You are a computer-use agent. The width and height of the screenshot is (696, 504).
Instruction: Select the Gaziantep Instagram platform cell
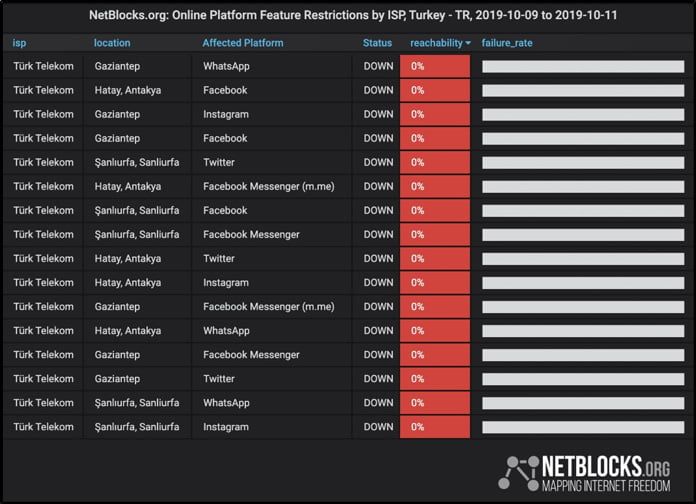(x=226, y=115)
